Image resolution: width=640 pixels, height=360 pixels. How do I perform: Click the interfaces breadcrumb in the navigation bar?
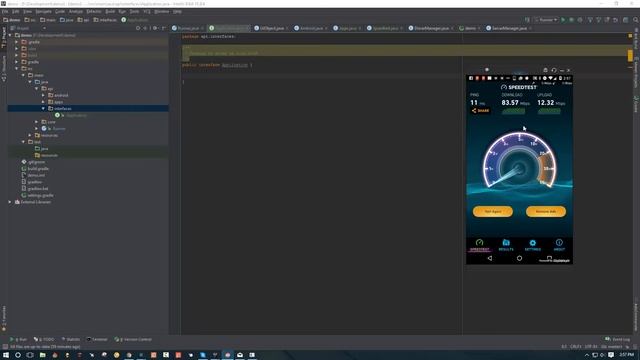tap(105, 20)
